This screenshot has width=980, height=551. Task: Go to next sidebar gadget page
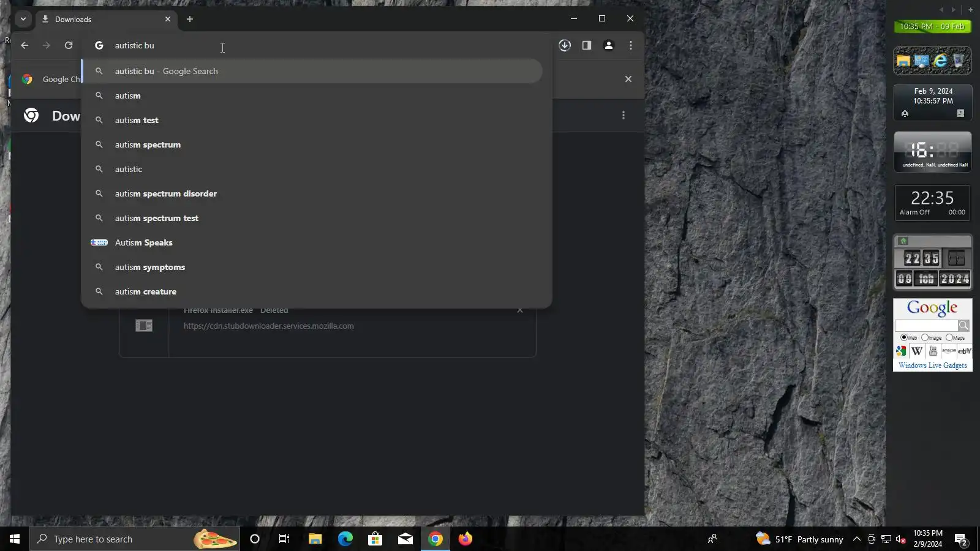[x=953, y=9]
